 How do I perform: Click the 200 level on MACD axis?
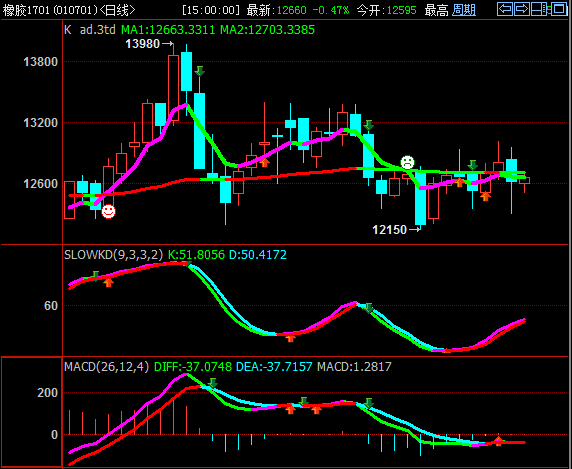[x=47, y=393]
